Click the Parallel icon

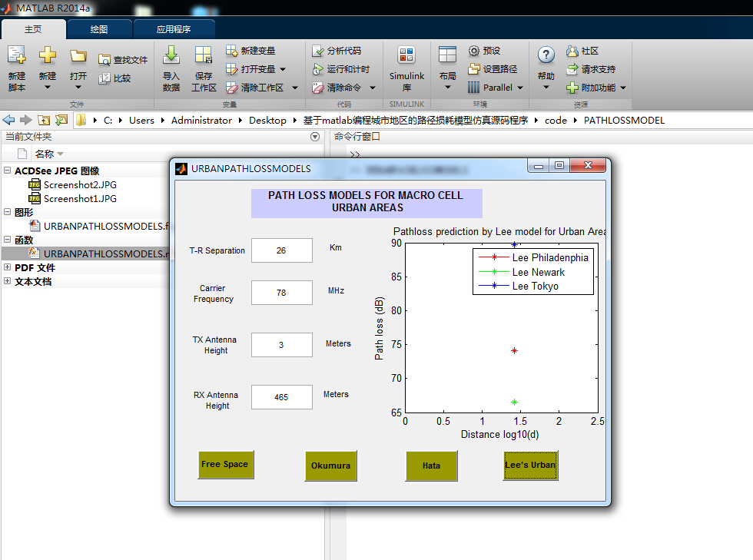pos(474,88)
